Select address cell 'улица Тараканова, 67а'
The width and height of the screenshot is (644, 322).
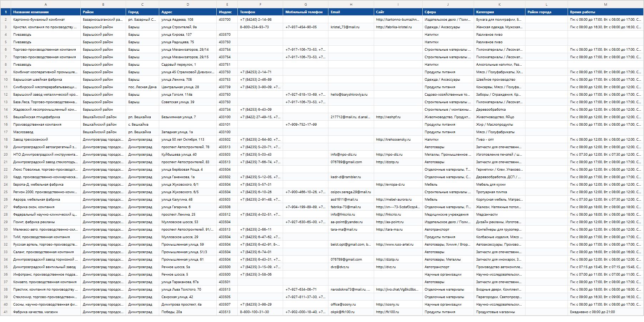click(x=188, y=282)
